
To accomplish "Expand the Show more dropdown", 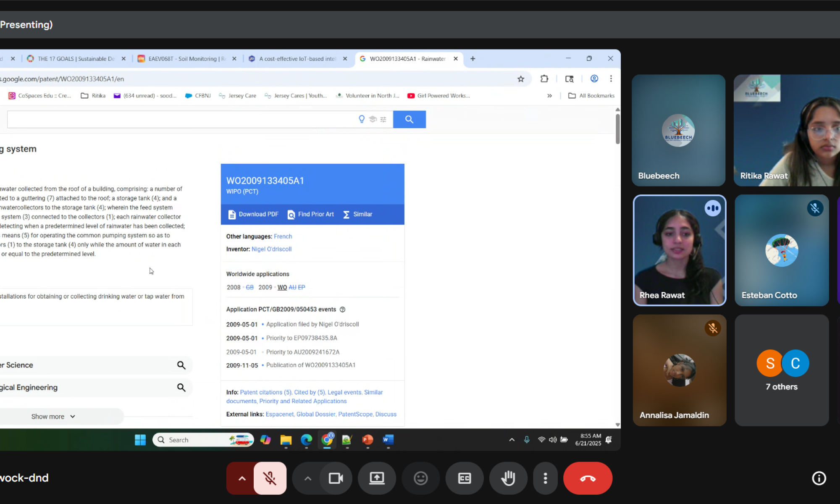I will pos(53,417).
